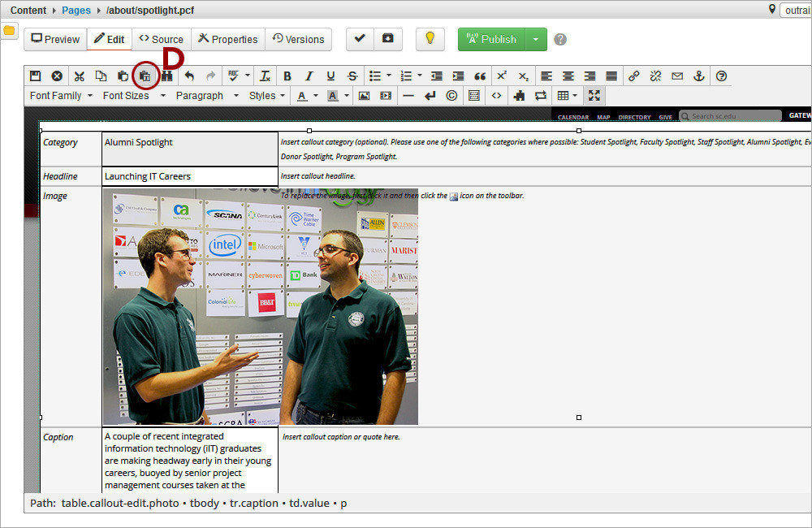
Task: Click the Decrease indent icon
Action: click(x=437, y=76)
